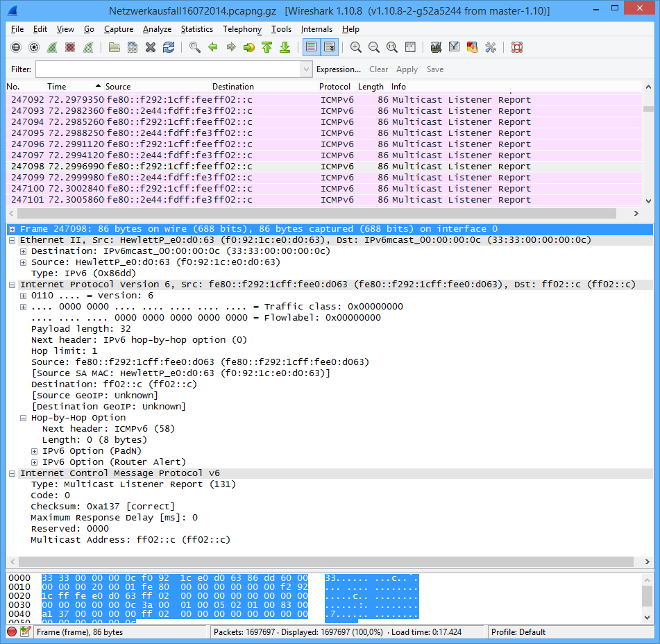The height and width of the screenshot is (644, 660).
Task: Open the File menu
Action: 17,29
